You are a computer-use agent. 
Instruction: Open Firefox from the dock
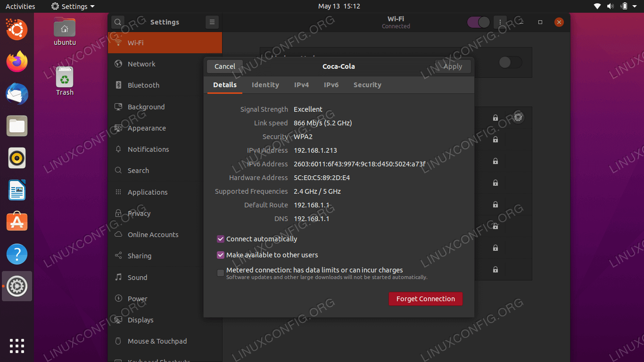tap(17, 62)
